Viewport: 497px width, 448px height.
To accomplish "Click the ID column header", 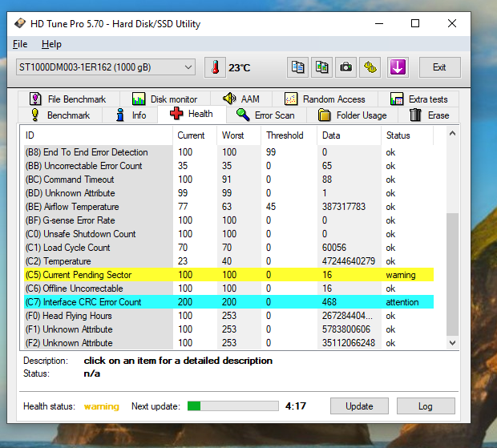I will point(97,135).
